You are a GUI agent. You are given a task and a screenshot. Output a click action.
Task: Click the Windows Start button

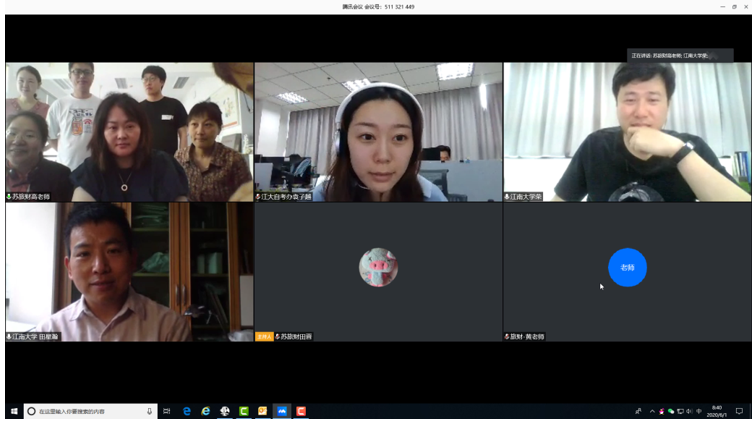14,411
